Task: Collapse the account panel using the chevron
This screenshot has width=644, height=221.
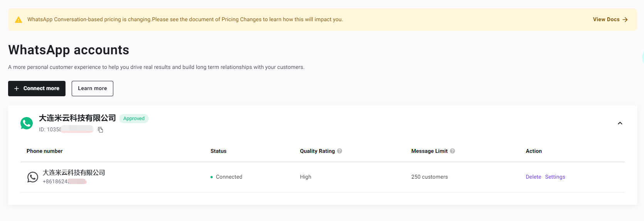Action: (x=620, y=123)
